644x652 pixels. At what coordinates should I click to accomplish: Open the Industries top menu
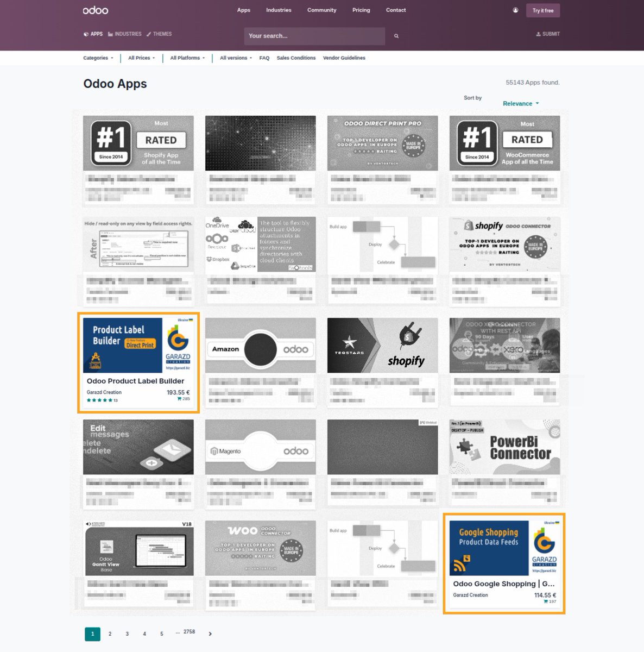coord(279,10)
